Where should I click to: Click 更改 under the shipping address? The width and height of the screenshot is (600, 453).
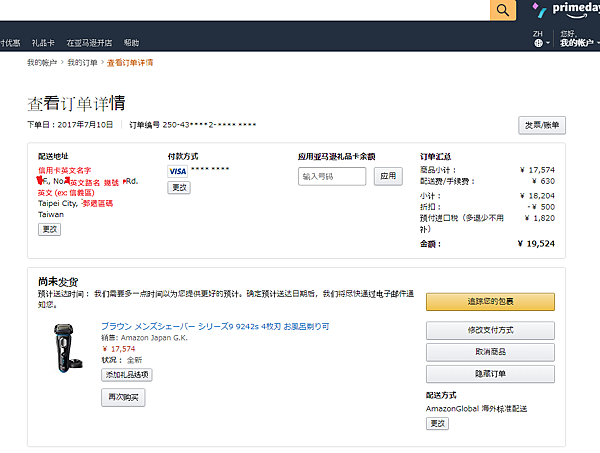49,229
